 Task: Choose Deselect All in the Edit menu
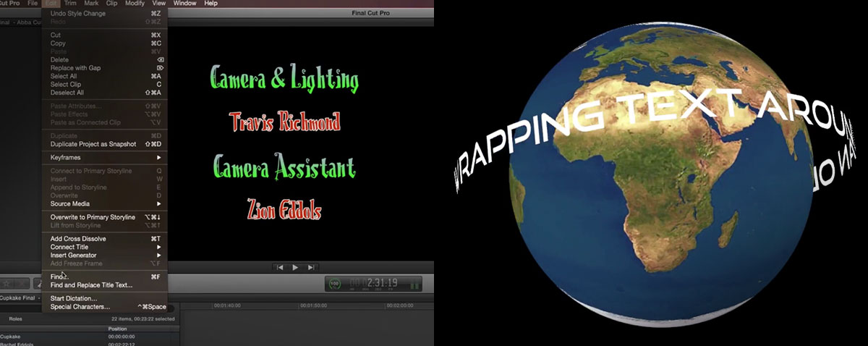click(105, 93)
